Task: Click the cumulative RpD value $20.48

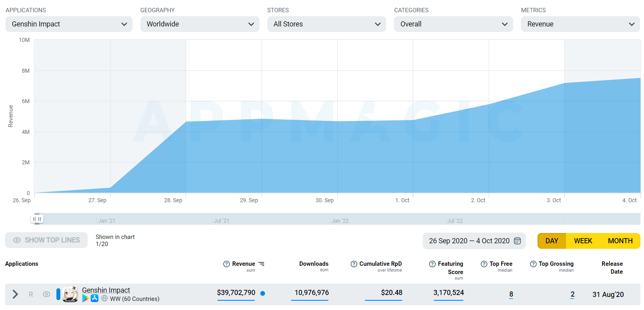Action: (392, 293)
